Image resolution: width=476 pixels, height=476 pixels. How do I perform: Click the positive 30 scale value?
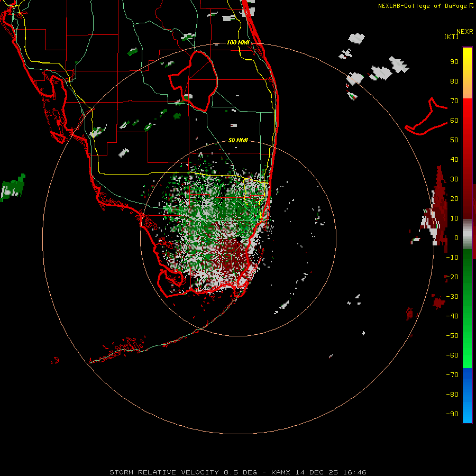pos(454,179)
